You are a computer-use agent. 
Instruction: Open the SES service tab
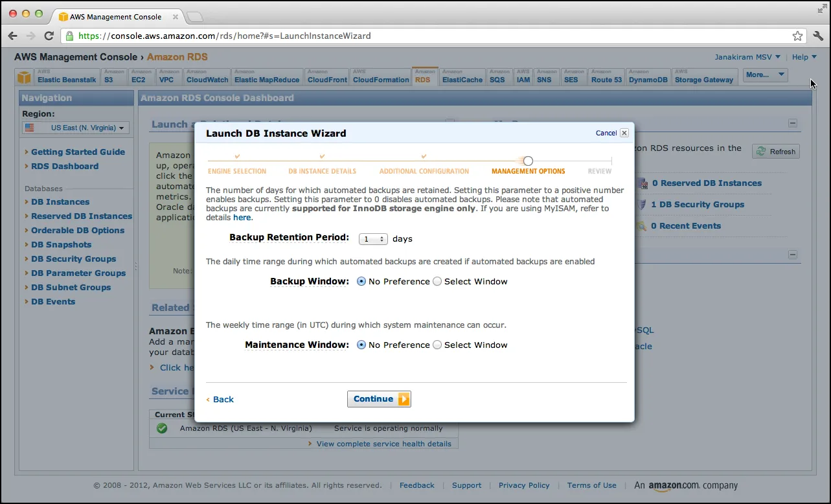click(x=573, y=76)
